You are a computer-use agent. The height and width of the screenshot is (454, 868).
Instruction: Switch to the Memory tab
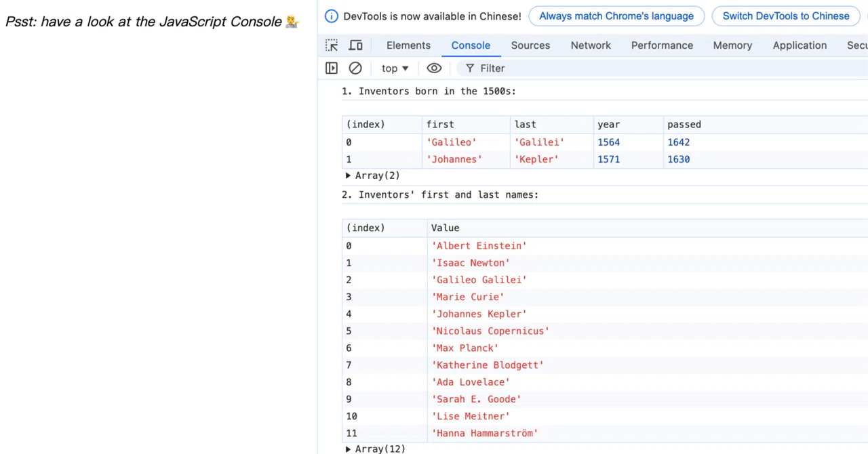[x=732, y=45]
